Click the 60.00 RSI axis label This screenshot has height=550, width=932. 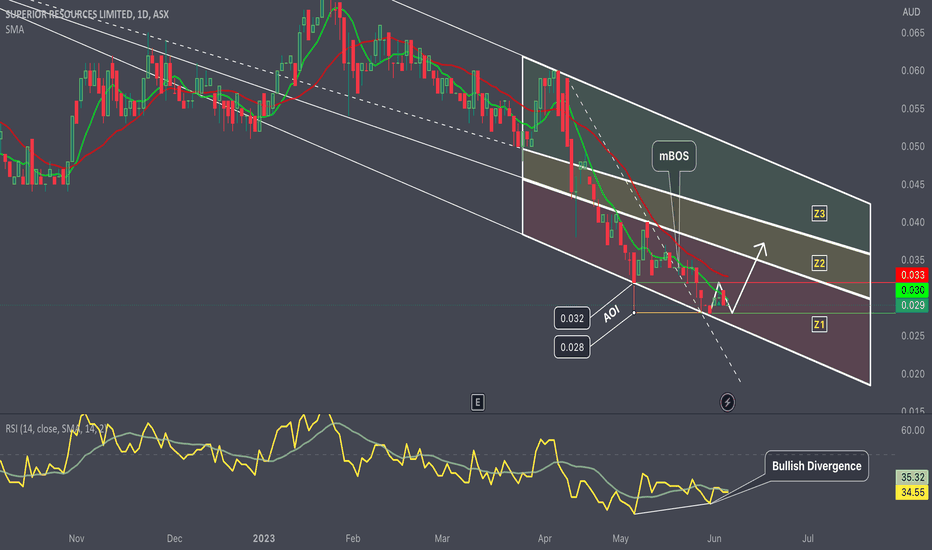pyautogui.click(x=912, y=430)
